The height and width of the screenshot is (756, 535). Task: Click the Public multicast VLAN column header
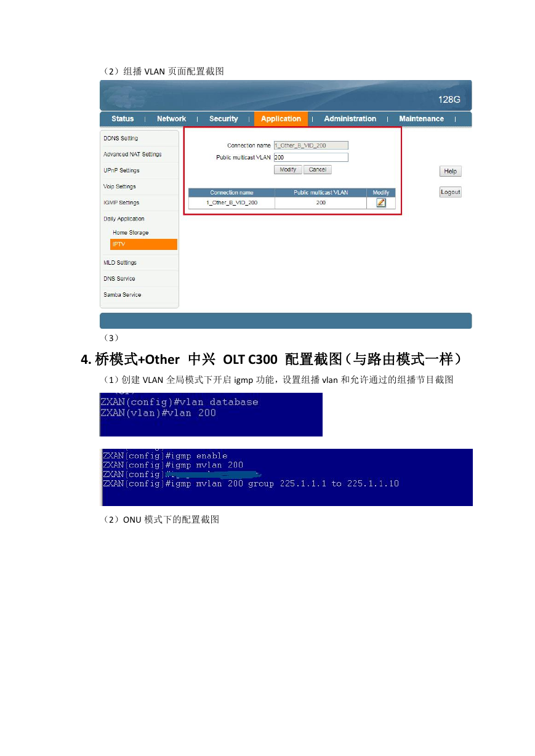click(321, 193)
